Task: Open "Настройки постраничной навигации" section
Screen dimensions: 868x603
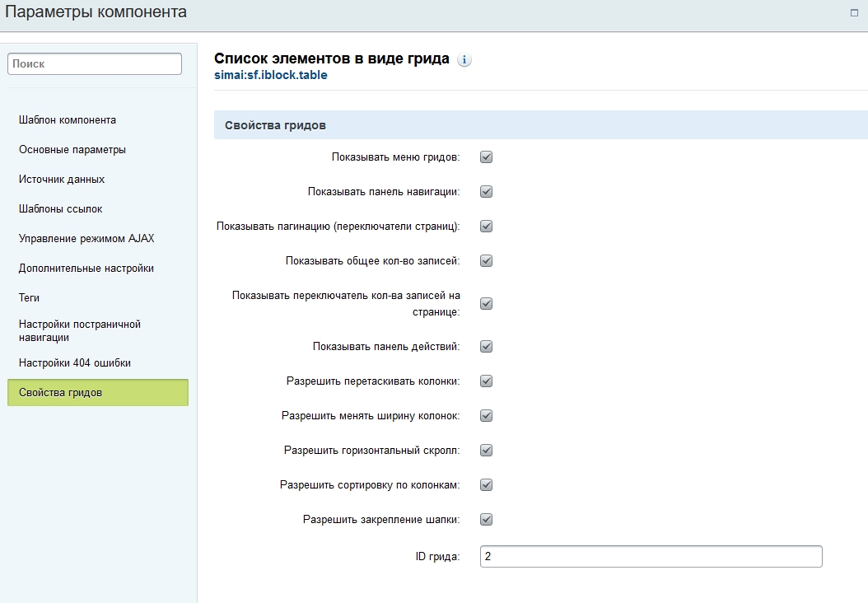Action: click(x=80, y=331)
